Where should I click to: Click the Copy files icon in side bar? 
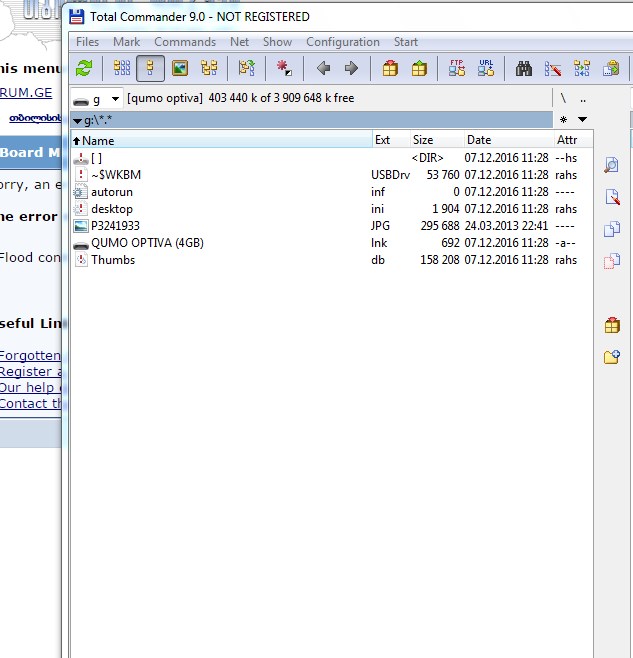point(612,229)
